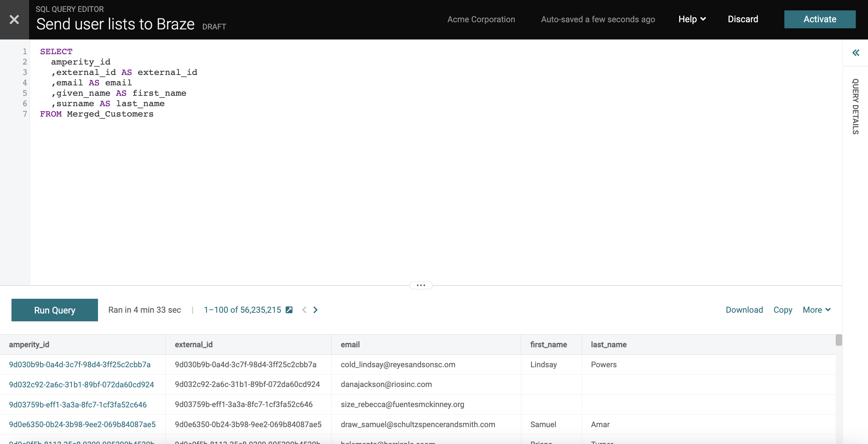Screen dimensions: 868x444
Task: Click the SQL QUERY EDITOR header label
Action: [x=70, y=9]
